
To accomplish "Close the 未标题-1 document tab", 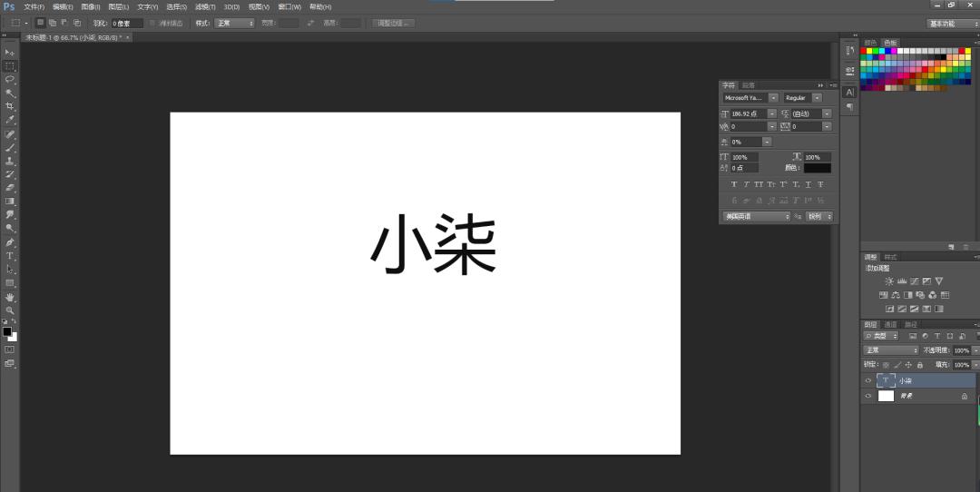I will [x=128, y=37].
